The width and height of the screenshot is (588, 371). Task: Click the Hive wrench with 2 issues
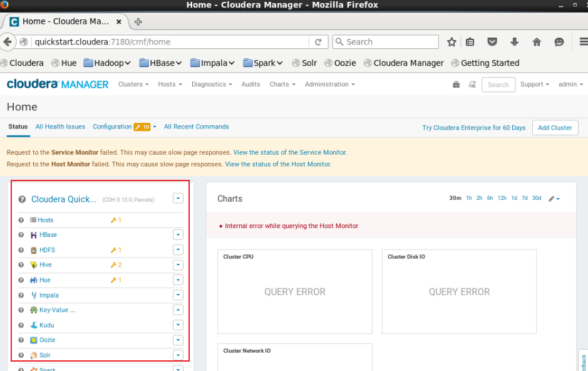(116, 265)
